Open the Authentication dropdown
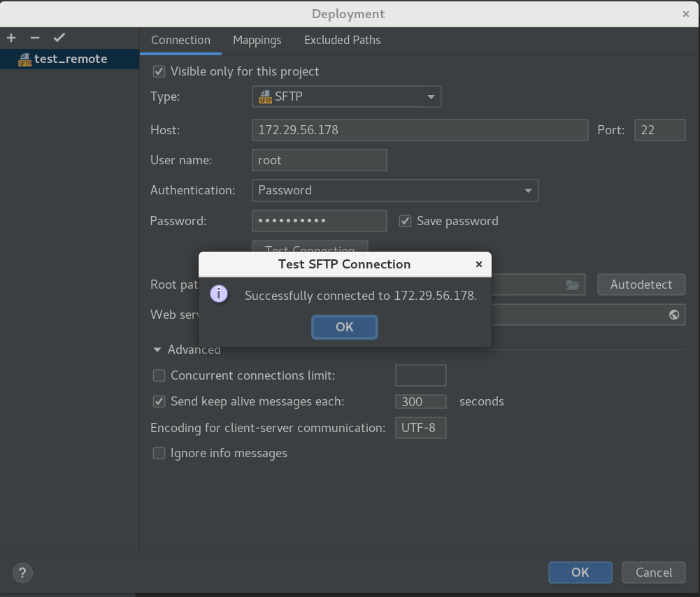Screen dimensions: 700x597 (529, 190)
